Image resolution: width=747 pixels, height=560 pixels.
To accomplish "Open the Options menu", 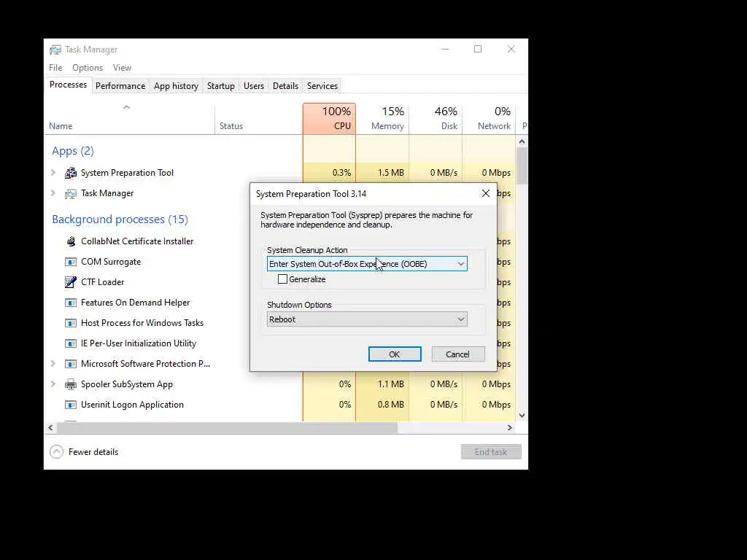I will point(88,68).
